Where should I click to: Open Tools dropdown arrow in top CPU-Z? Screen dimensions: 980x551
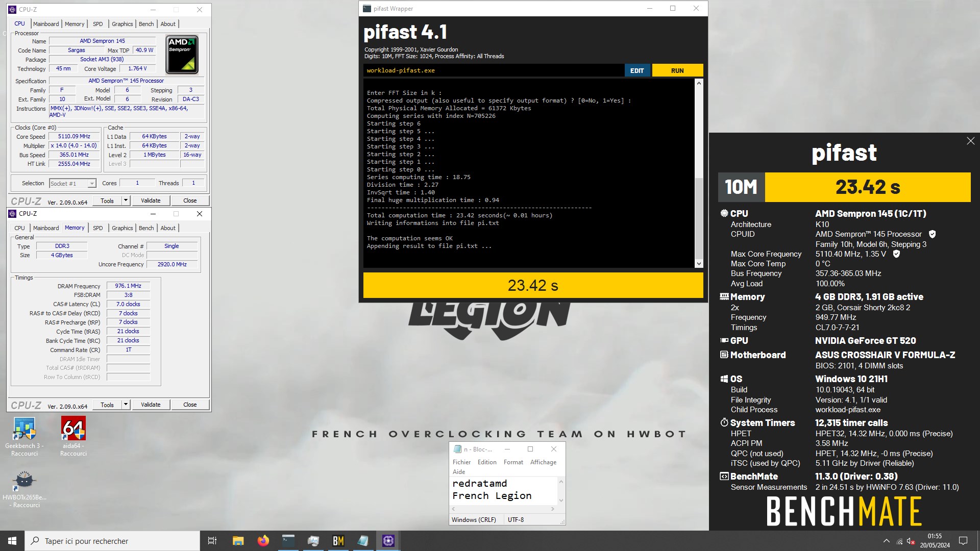pos(126,201)
